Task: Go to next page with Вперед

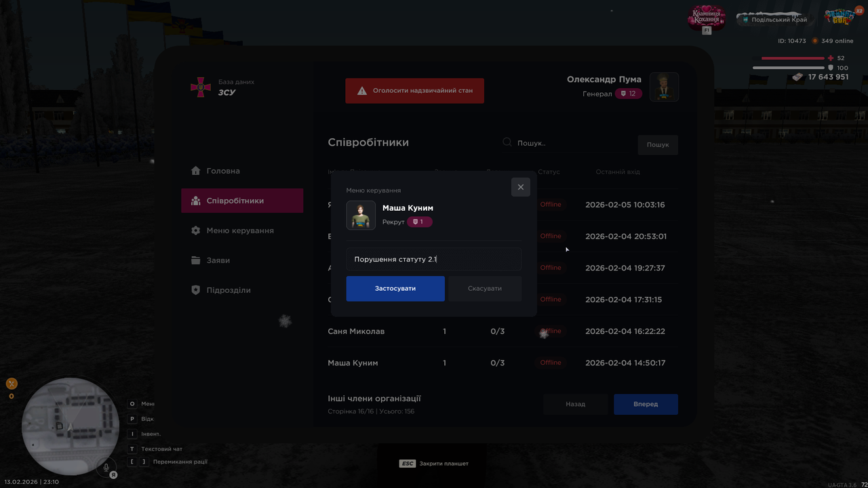Action: 646,404
